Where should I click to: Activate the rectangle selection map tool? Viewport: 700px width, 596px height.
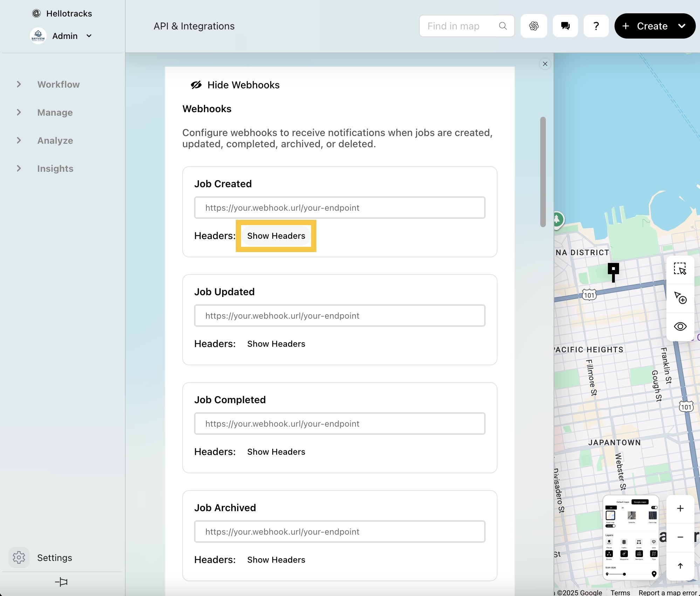[x=680, y=269]
